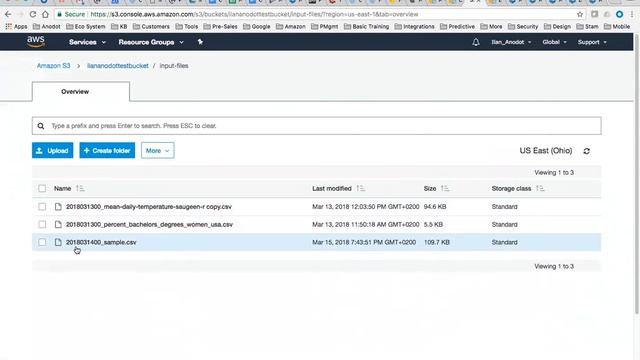Open the Design bookmarks folder
This screenshot has height=360, width=640.
[x=557, y=27]
